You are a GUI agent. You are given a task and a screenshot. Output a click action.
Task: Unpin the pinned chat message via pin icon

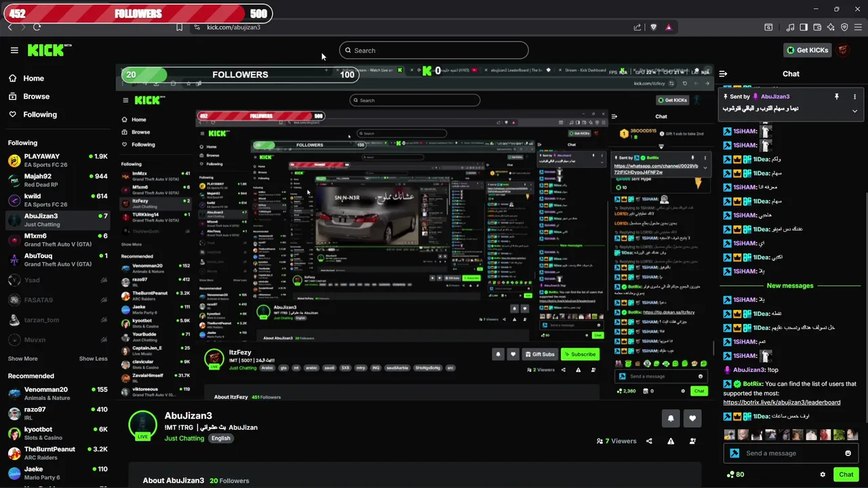point(836,97)
